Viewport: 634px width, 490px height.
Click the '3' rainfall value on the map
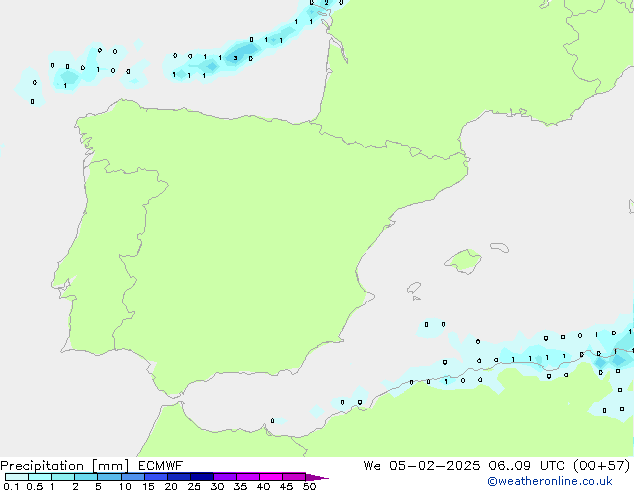point(235,58)
